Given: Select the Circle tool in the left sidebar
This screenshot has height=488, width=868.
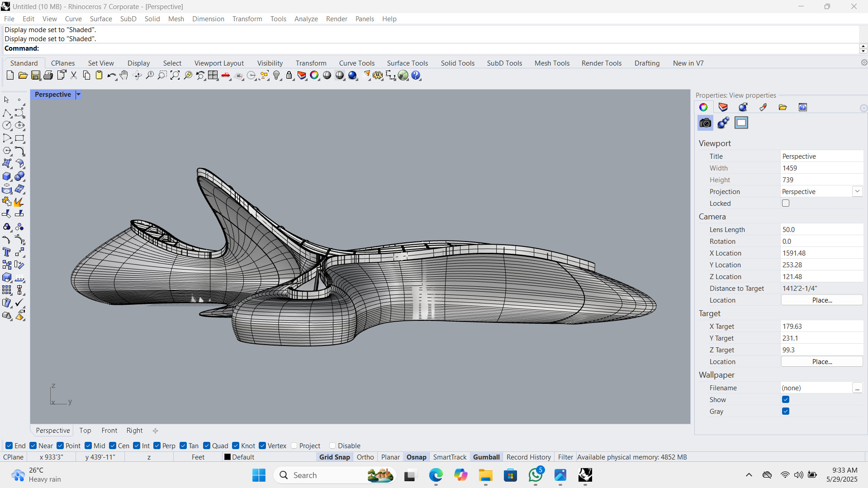Looking at the screenshot, I should (7, 126).
